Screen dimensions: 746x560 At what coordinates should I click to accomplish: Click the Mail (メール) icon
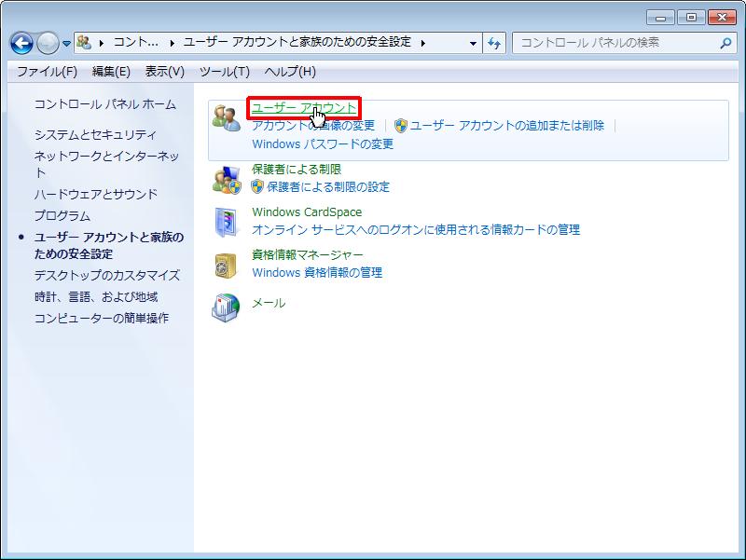point(227,307)
